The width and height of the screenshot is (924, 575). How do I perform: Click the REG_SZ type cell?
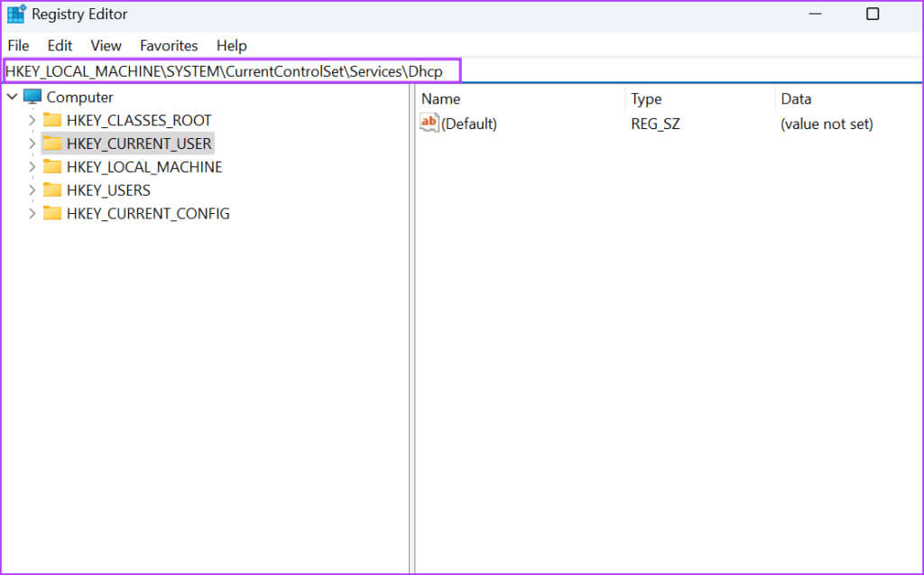point(655,124)
